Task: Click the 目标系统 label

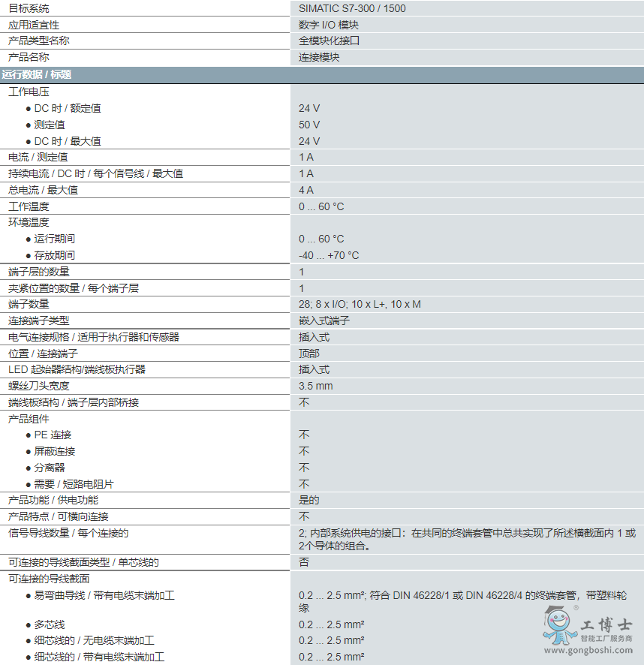Action: (x=29, y=8)
